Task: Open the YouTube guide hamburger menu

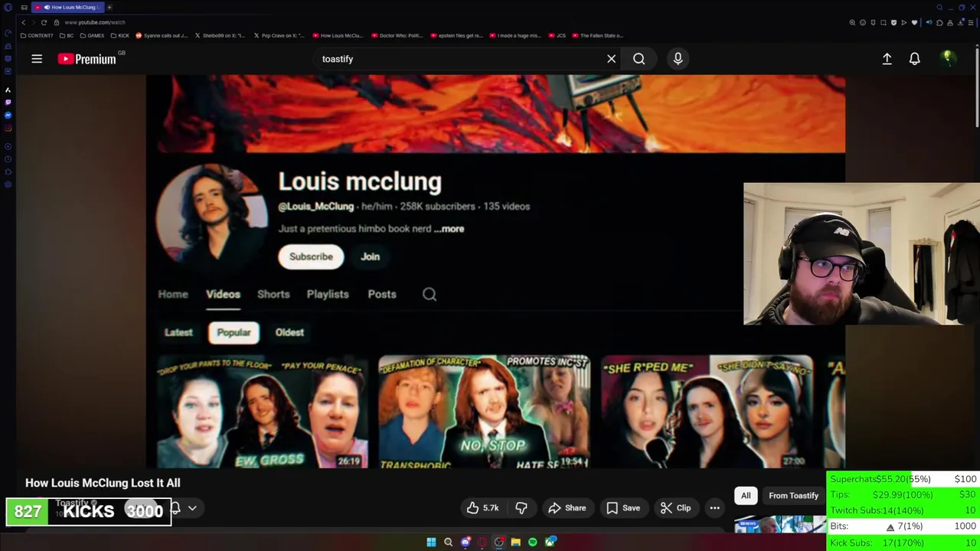Action: 37,59
